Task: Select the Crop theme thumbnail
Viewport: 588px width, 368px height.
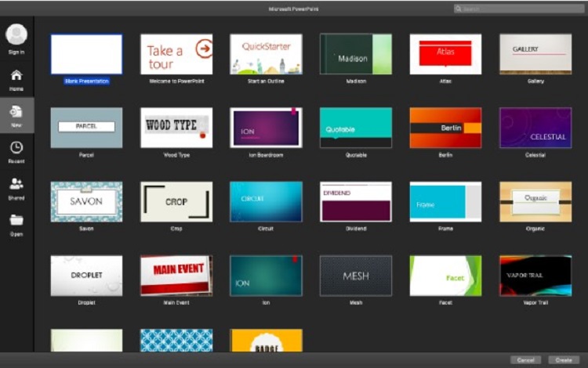Action: (x=176, y=202)
